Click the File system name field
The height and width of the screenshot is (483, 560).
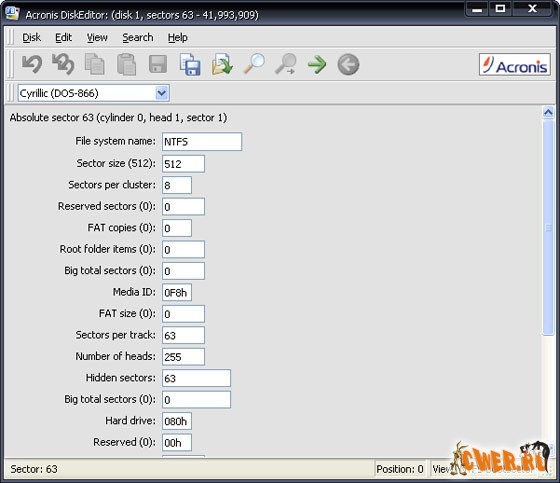coord(202,142)
